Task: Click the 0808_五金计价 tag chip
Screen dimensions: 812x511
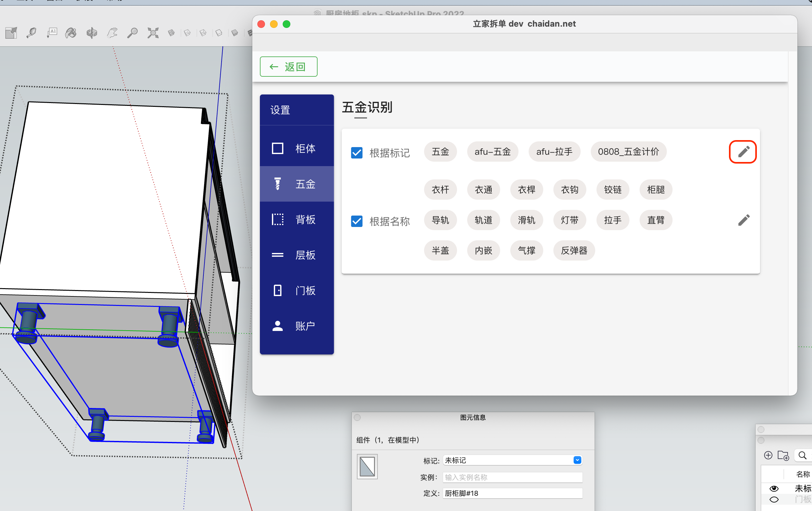Action: coord(628,152)
